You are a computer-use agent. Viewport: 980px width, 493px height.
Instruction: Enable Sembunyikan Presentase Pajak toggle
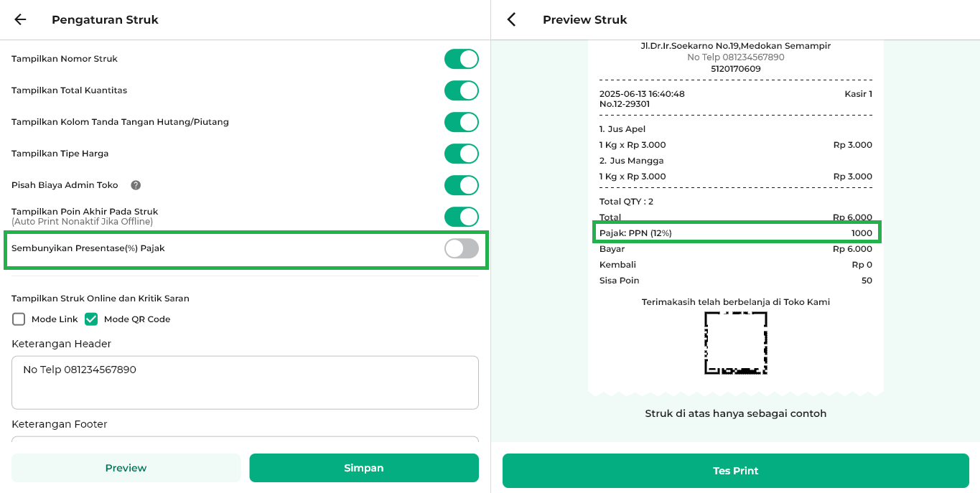(462, 248)
